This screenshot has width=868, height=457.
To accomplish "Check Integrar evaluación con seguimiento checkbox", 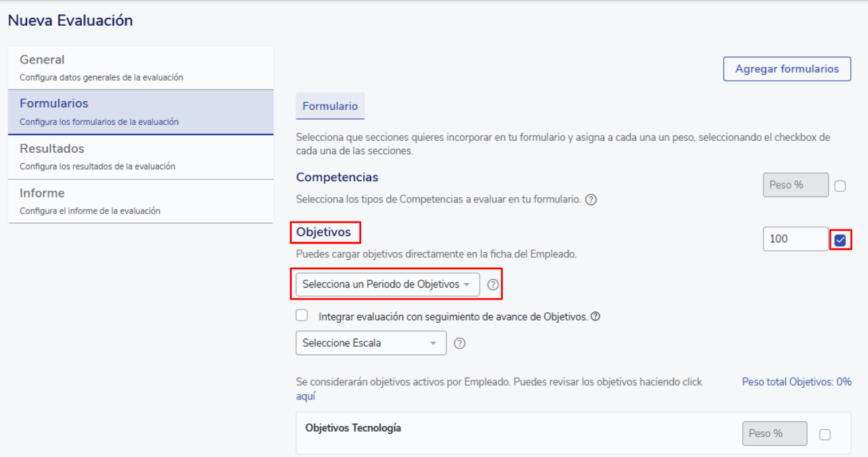I will coord(302,315).
